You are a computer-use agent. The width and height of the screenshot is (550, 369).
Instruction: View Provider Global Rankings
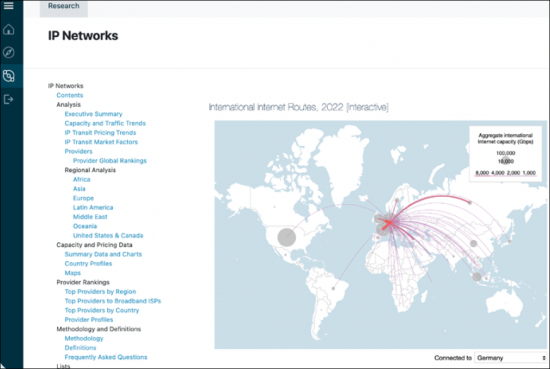109,161
